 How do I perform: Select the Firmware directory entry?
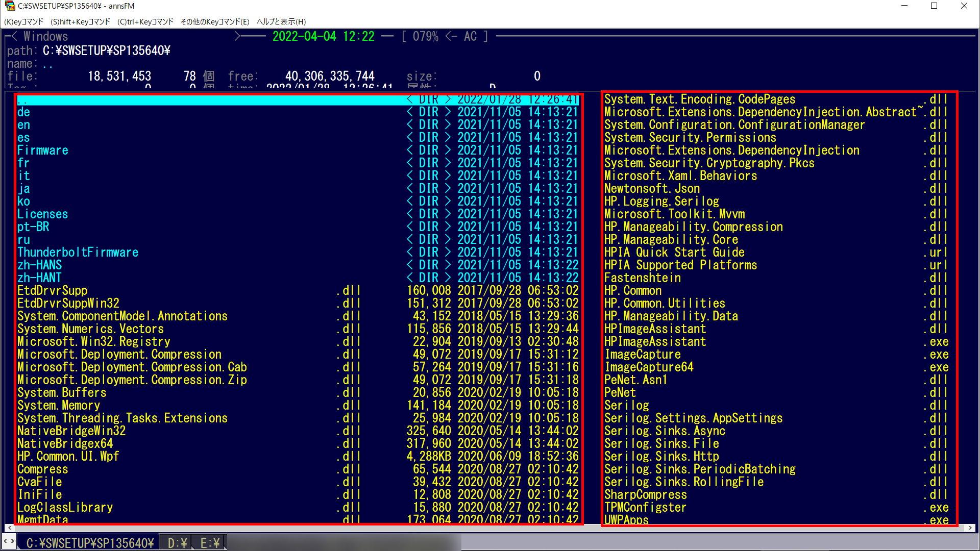point(43,151)
